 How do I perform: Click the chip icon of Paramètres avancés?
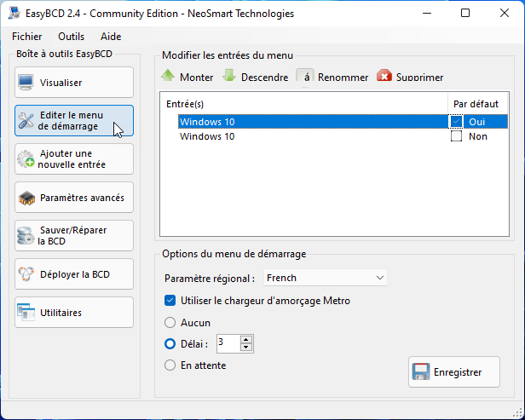coord(26,198)
